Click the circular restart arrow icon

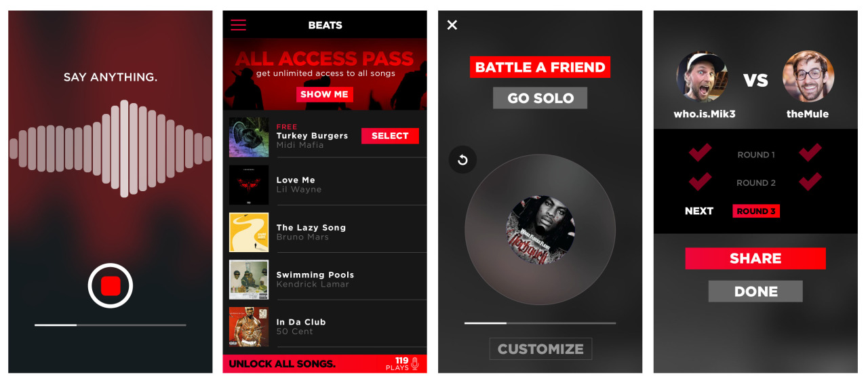point(462,160)
